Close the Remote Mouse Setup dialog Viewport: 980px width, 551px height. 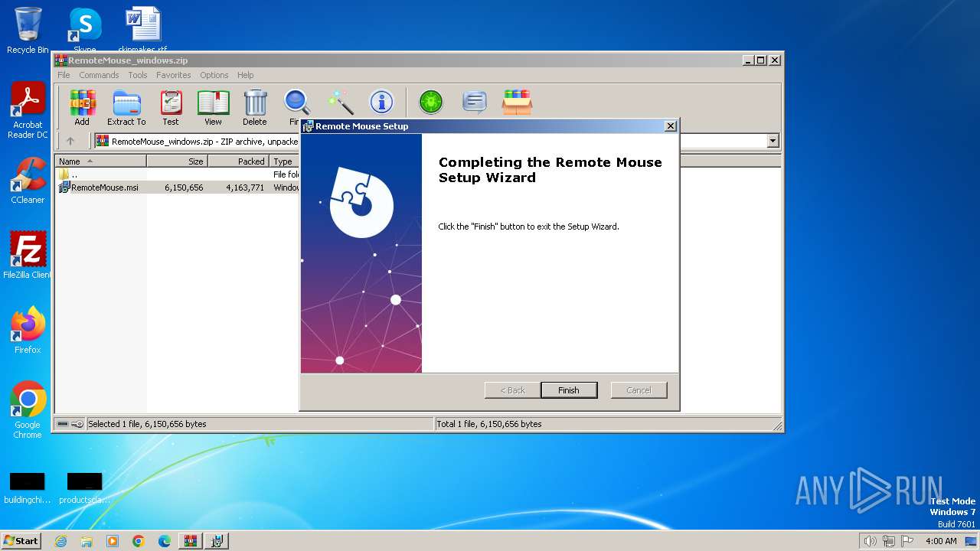[x=671, y=126]
